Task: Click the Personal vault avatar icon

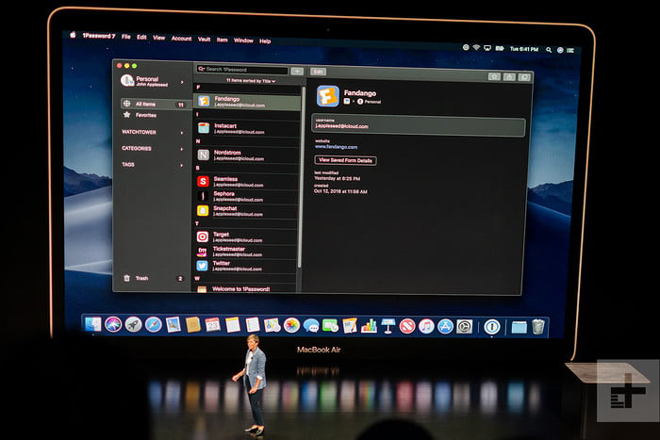Action: point(127,80)
